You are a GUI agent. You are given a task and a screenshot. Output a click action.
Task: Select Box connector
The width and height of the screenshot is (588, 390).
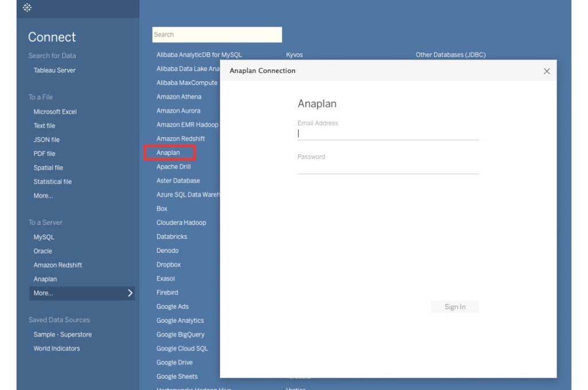pyautogui.click(x=161, y=209)
